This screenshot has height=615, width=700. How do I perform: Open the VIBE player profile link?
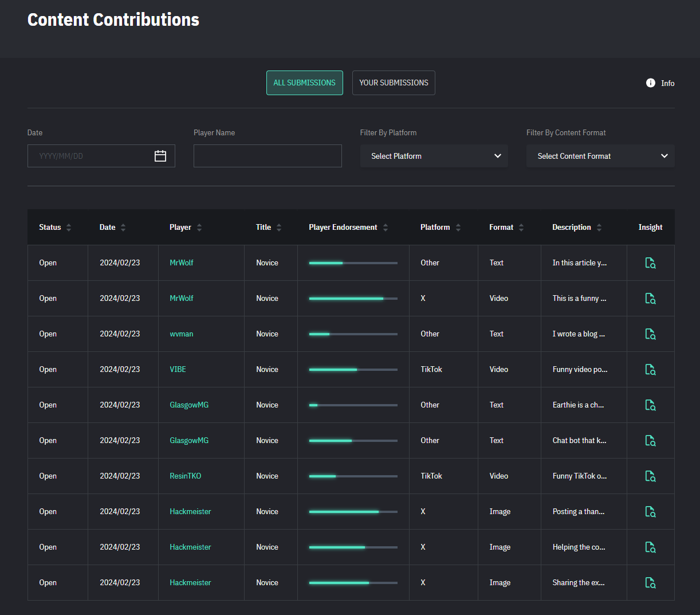pos(178,370)
